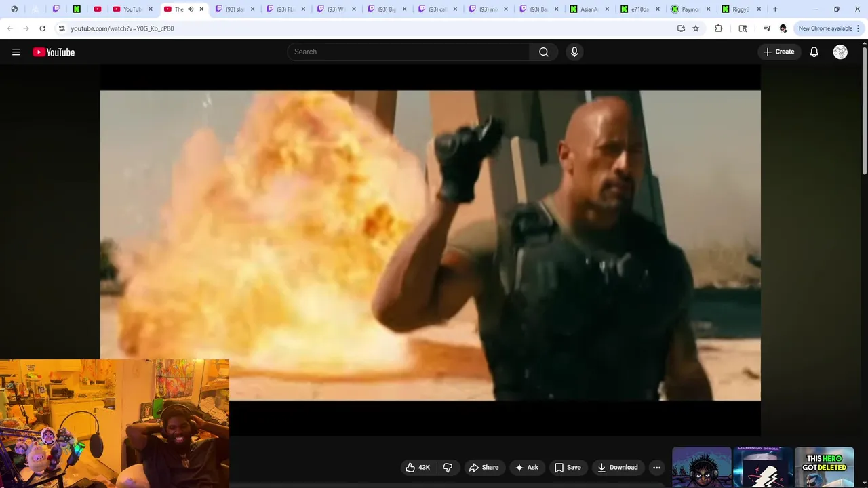The height and width of the screenshot is (488, 868).
Task: Save the video to a playlist
Action: (568, 467)
